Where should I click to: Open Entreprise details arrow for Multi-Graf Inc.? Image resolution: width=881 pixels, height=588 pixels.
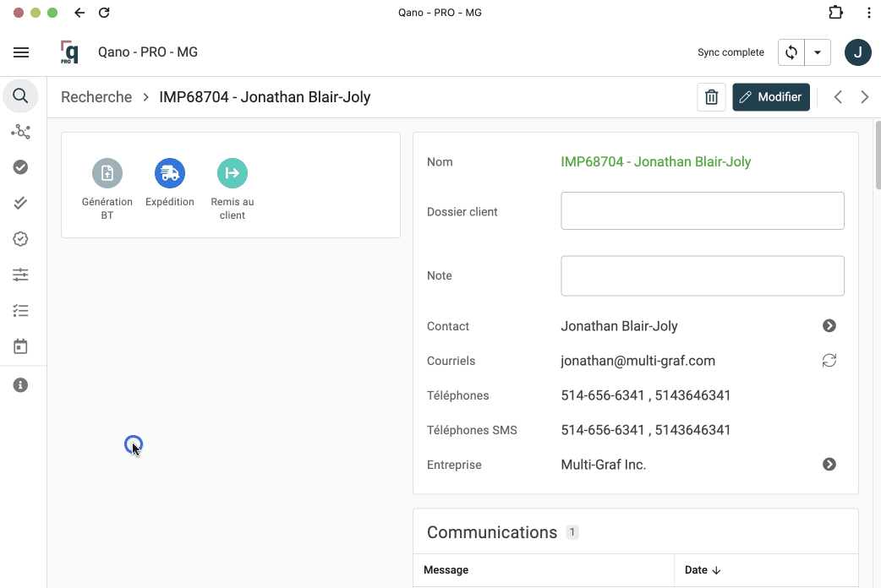click(x=829, y=465)
